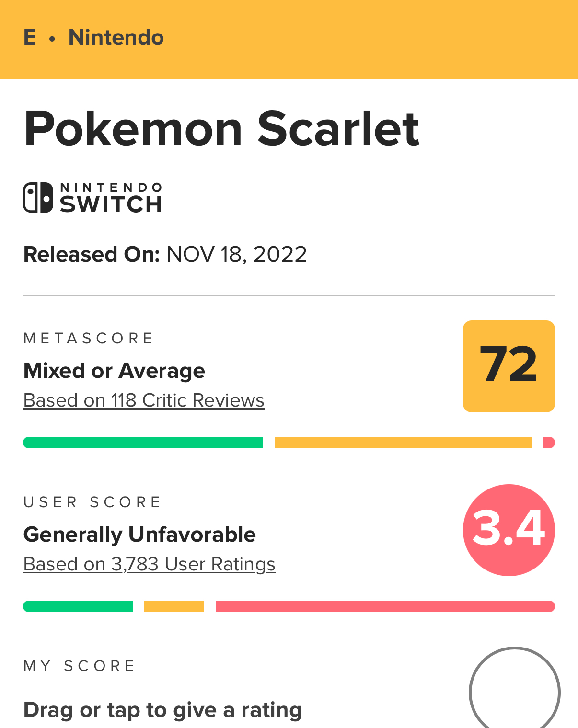
Task: Click the green positive critic reviews bar
Action: point(143,443)
